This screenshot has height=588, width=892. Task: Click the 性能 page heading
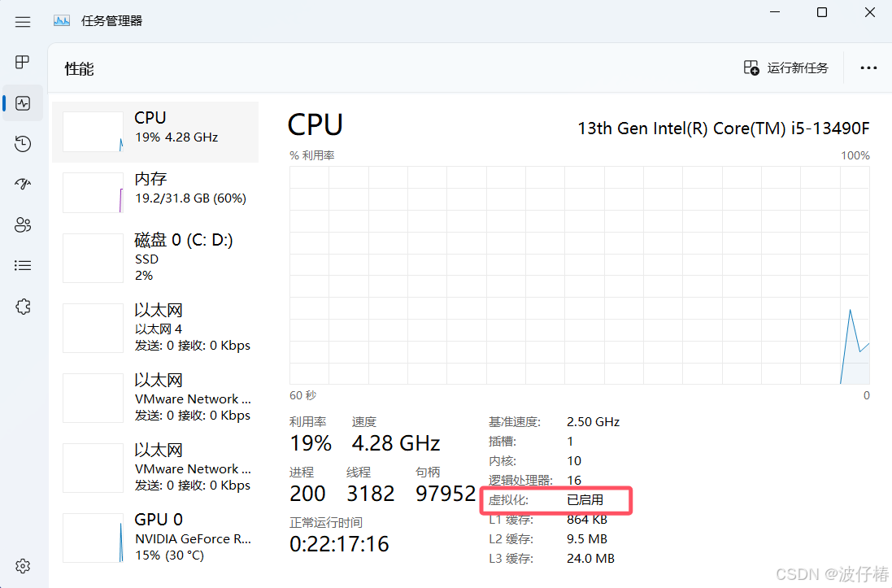(79, 69)
